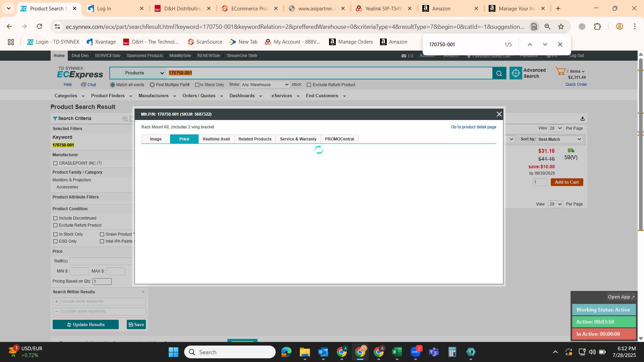Screen dimensions: 644x362
Task: Click the Log Out link
Action: (577, 56)
